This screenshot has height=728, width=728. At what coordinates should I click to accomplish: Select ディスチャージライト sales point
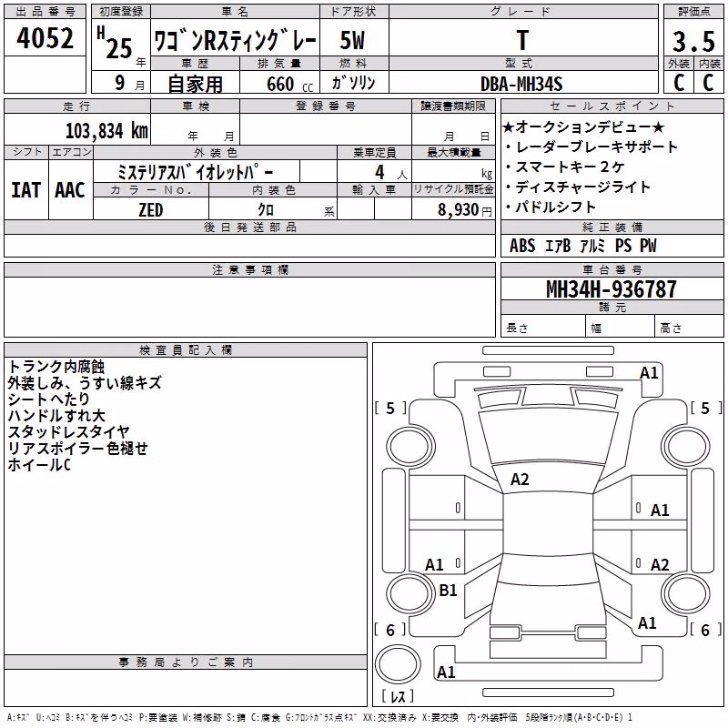pyautogui.click(x=578, y=187)
